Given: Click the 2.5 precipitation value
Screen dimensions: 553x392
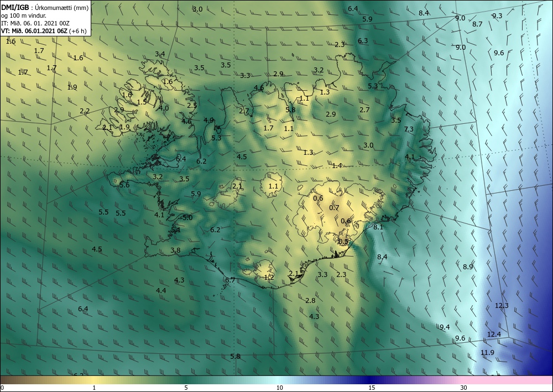Looking at the screenshot, I should pos(192,106).
